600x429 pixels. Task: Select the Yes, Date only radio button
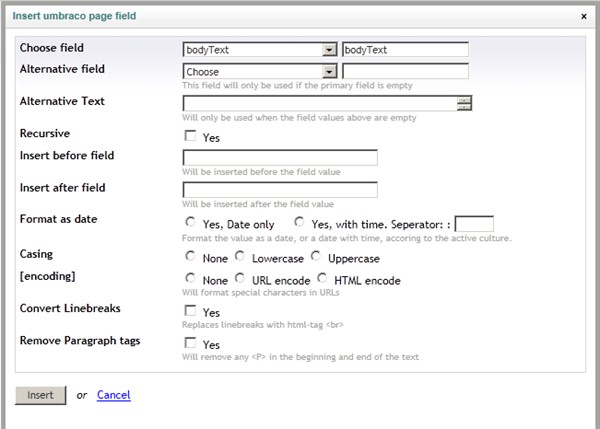pos(190,222)
